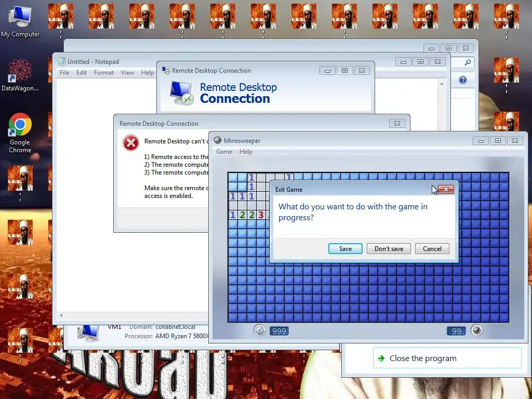Click the mine counter icon in Minesweeper
This screenshot has width=532, height=399.
pos(476,330)
